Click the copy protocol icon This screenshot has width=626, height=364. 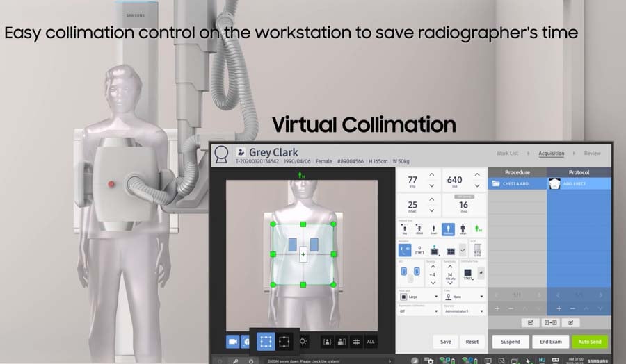click(x=551, y=322)
